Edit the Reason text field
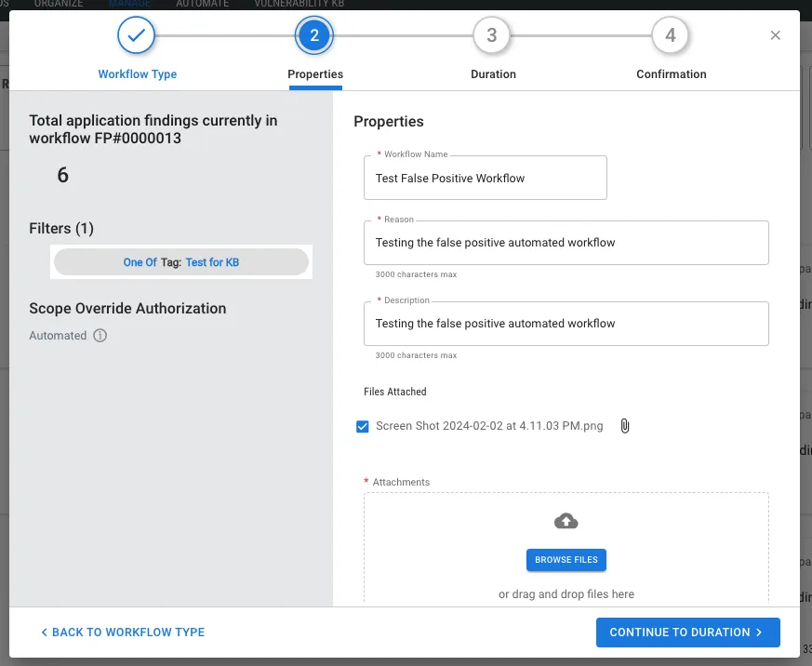The width and height of the screenshot is (812, 666). pos(566,243)
